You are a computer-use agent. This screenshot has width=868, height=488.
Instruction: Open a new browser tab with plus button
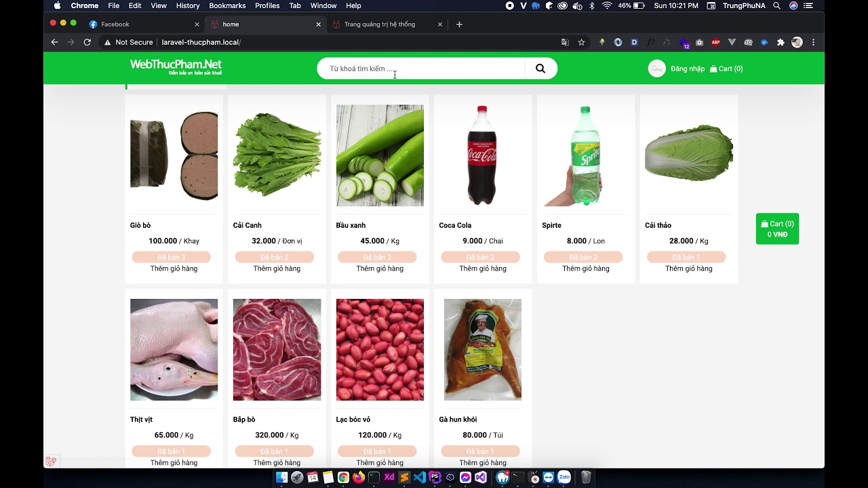459,24
